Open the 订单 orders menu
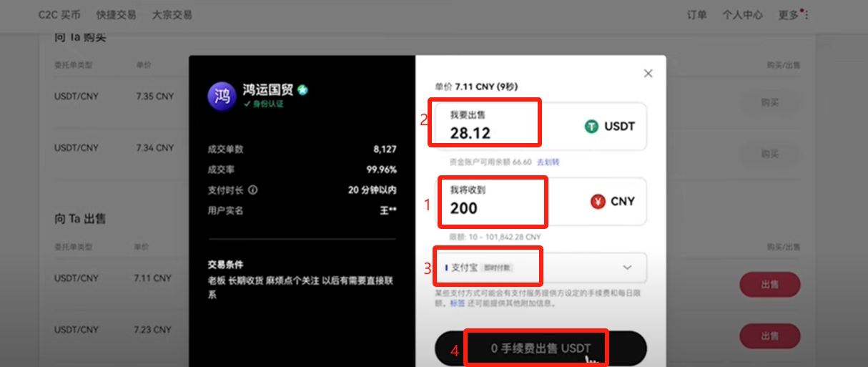The image size is (868, 367). [x=697, y=14]
